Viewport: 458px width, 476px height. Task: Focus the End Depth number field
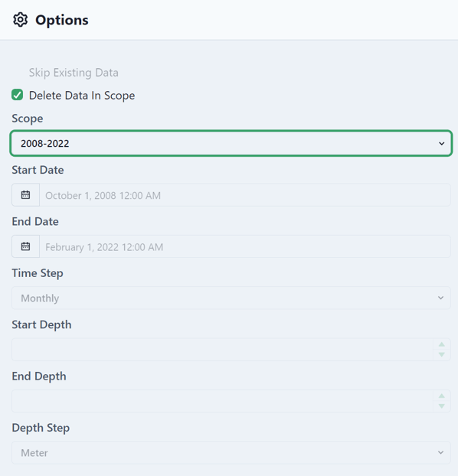(x=222, y=401)
